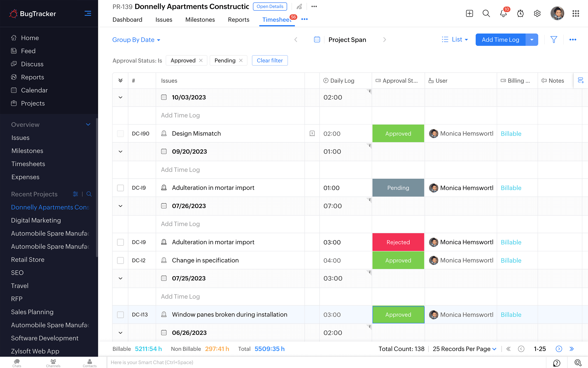
Task: Click the BugTracker notifications bell icon
Action: click(503, 13)
